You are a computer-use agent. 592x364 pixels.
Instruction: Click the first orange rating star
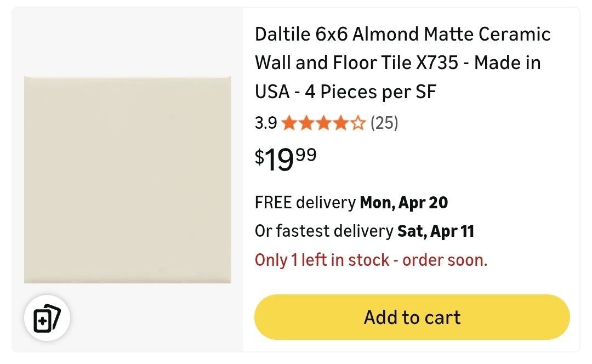289,123
